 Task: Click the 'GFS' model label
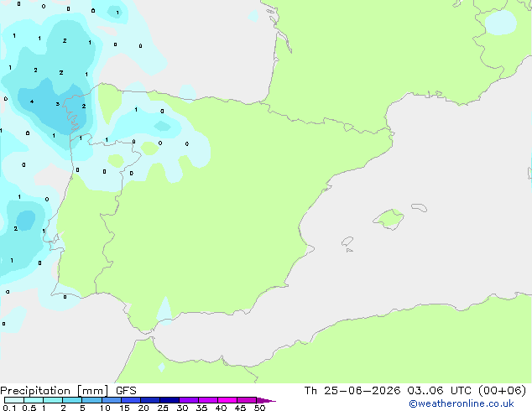pyautogui.click(x=126, y=391)
